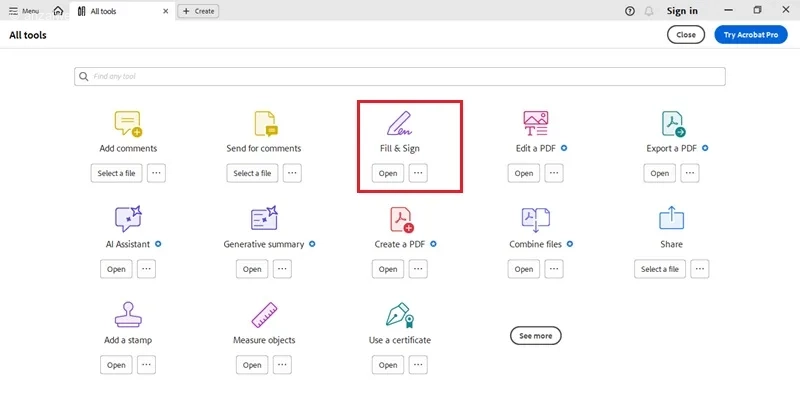Select the Measure objects ruler icon
Image resolution: width=800 pixels, height=411 pixels.
(x=264, y=315)
